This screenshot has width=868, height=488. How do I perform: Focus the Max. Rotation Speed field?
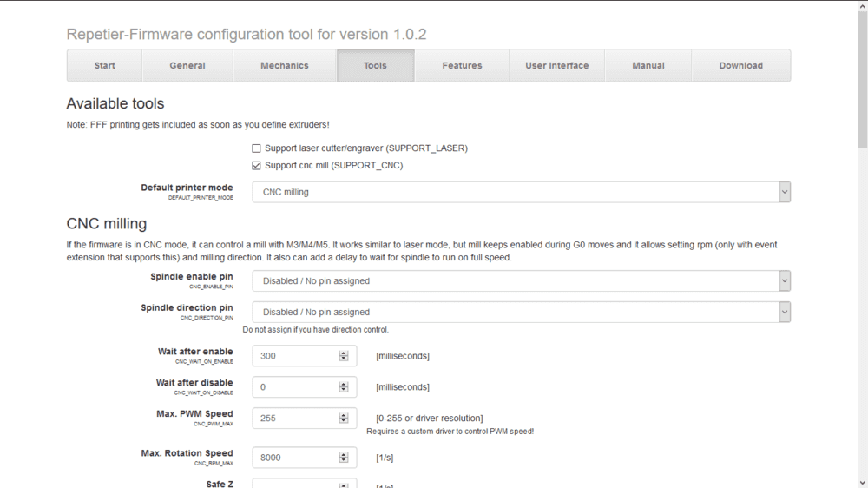pyautogui.click(x=295, y=458)
